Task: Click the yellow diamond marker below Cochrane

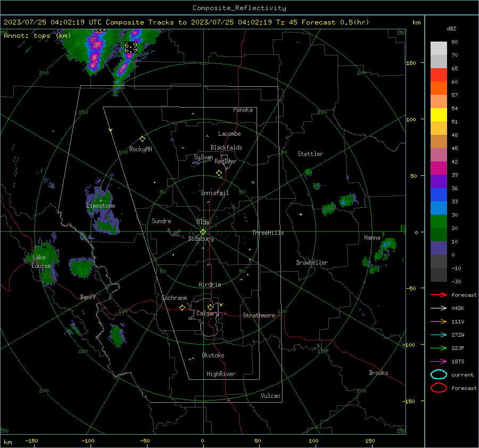Action: pos(182,308)
